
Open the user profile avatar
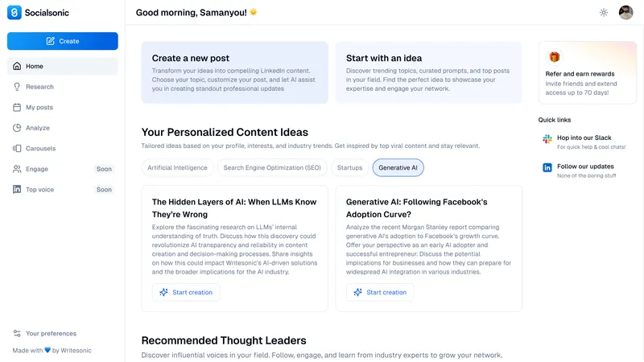coord(625,12)
